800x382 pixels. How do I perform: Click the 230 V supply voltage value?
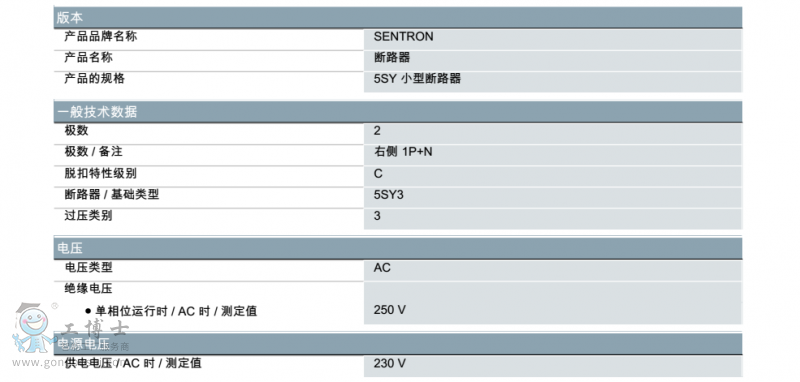(390, 363)
